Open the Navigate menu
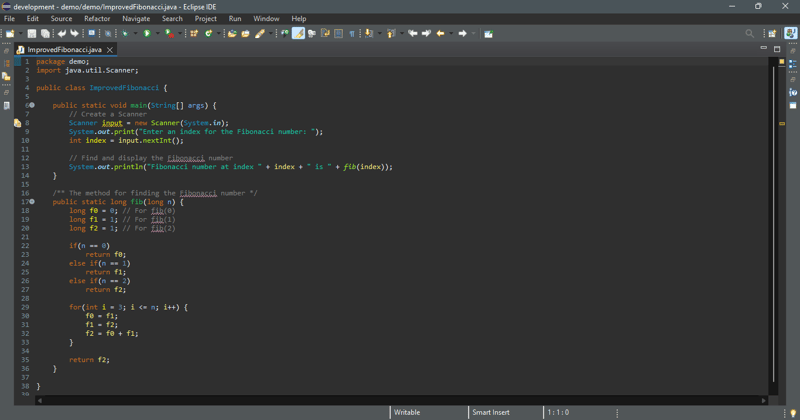The width and height of the screenshot is (800, 420). (136, 18)
